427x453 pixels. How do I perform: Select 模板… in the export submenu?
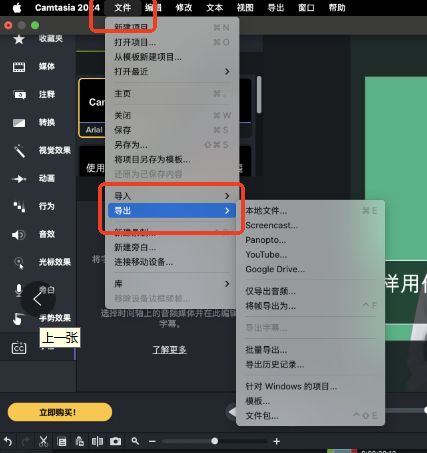coord(310,401)
